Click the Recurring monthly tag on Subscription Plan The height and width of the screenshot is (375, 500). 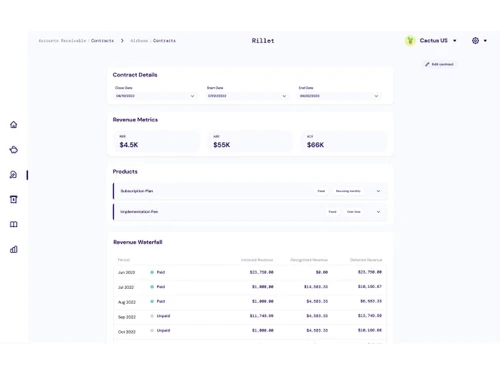click(348, 191)
